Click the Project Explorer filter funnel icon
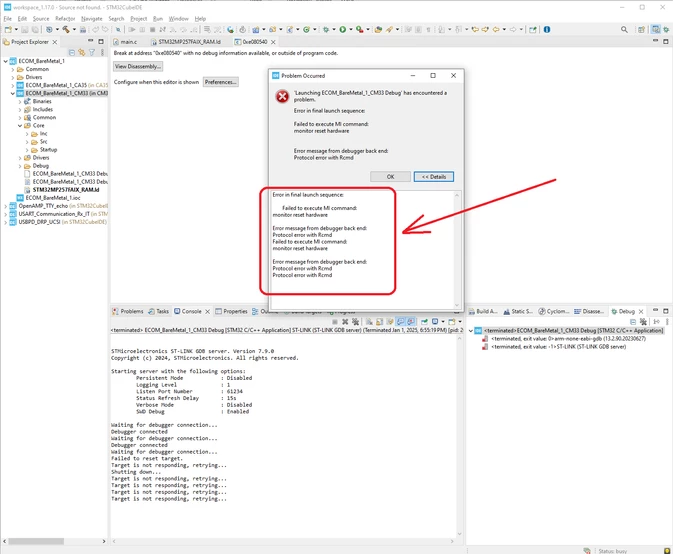The image size is (673, 554). pos(92,52)
